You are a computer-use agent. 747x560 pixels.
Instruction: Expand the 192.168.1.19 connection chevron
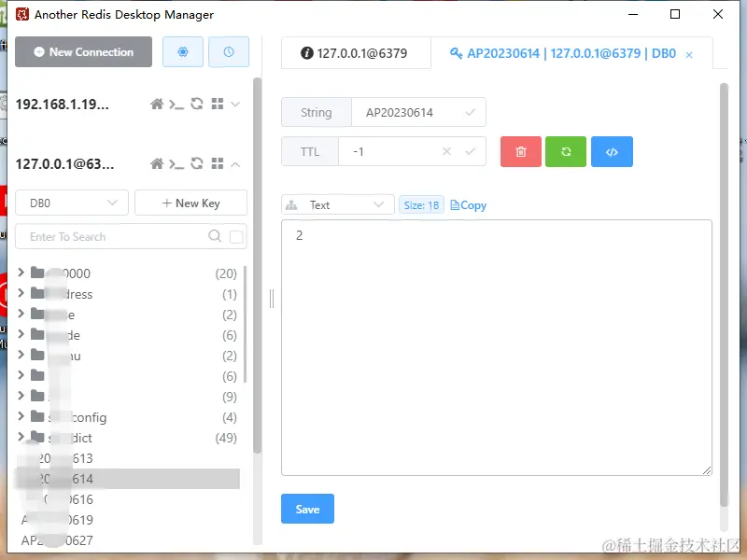[x=235, y=105]
